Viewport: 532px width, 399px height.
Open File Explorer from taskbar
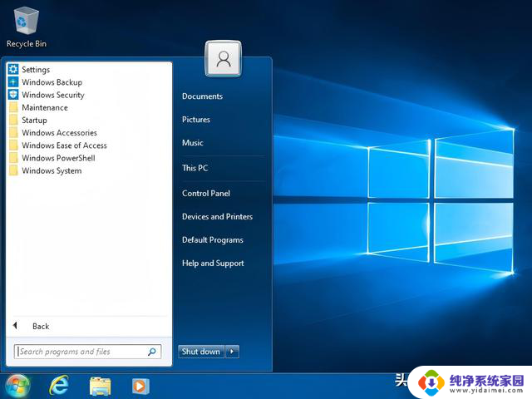(x=100, y=386)
